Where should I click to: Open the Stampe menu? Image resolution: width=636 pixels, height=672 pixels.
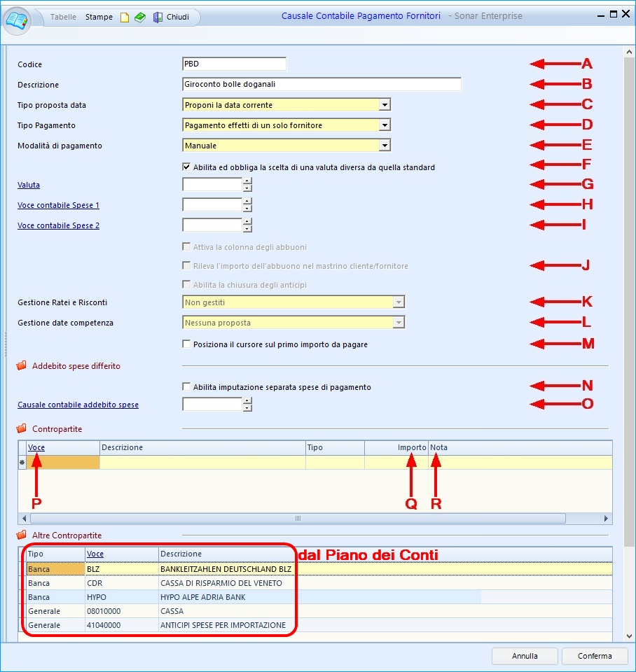point(99,17)
